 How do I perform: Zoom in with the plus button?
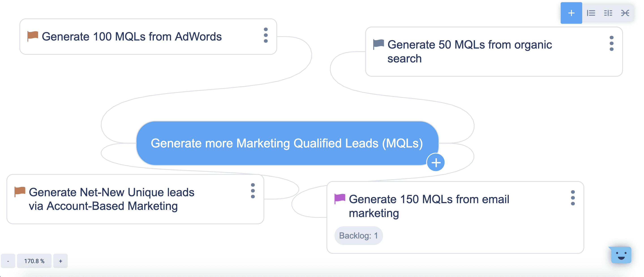60,261
